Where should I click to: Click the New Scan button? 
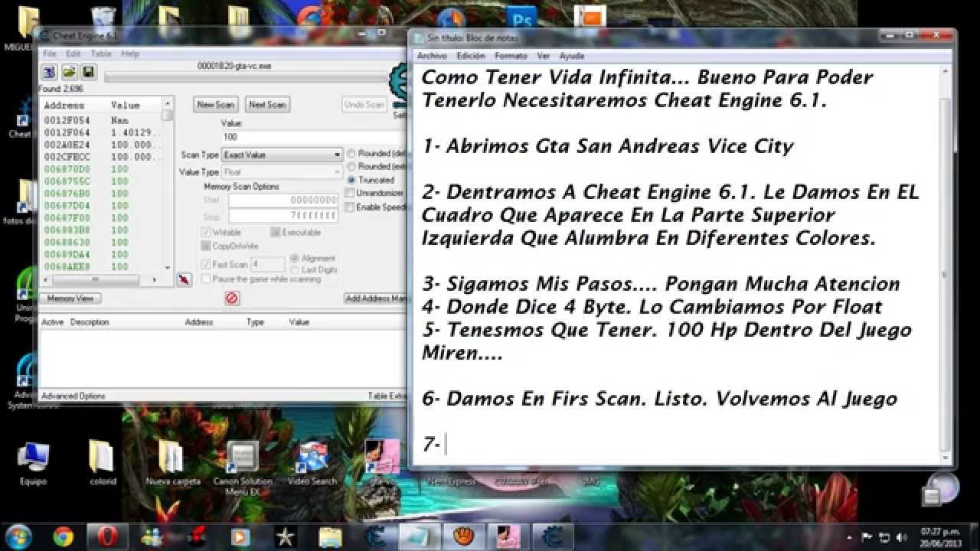click(x=216, y=105)
